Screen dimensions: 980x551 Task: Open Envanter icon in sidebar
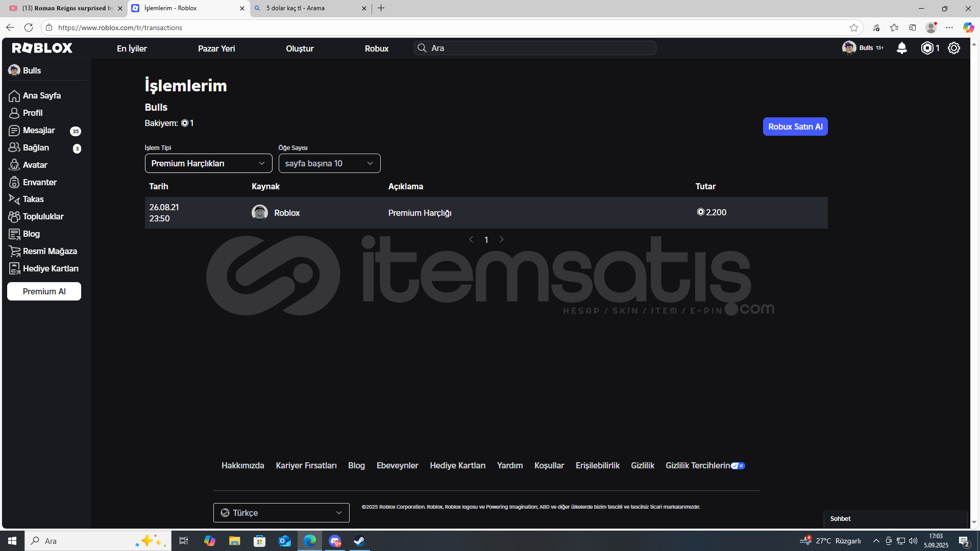point(14,182)
